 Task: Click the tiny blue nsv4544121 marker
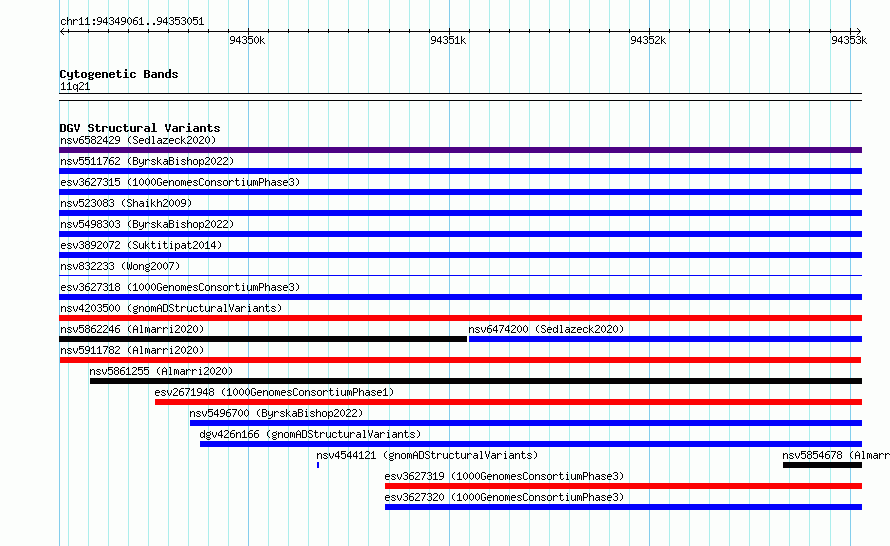(x=318, y=465)
